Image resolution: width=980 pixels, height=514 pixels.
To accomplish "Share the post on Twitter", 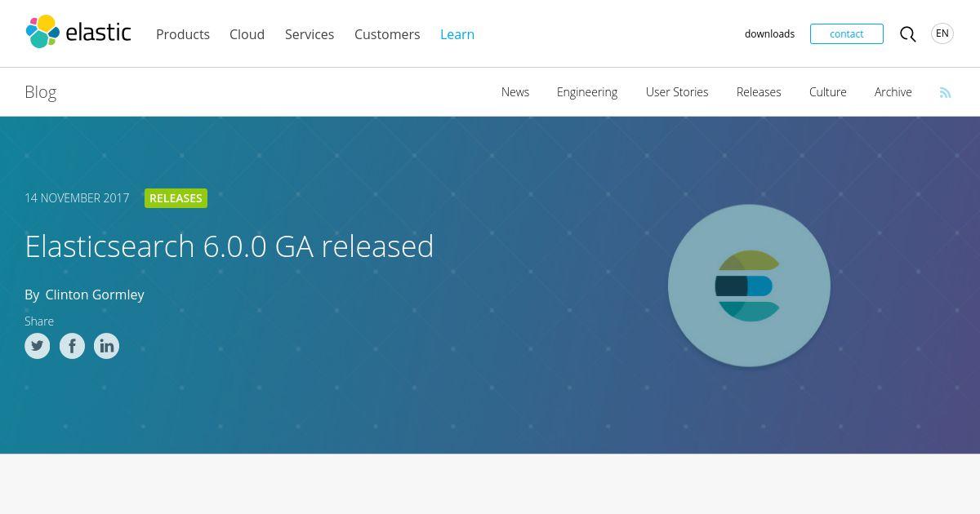I will point(38,346).
